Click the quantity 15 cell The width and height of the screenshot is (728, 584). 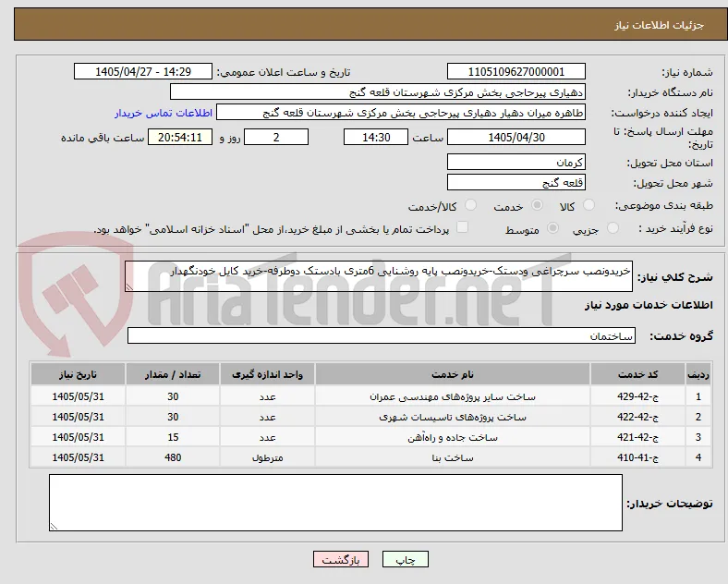point(173,437)
